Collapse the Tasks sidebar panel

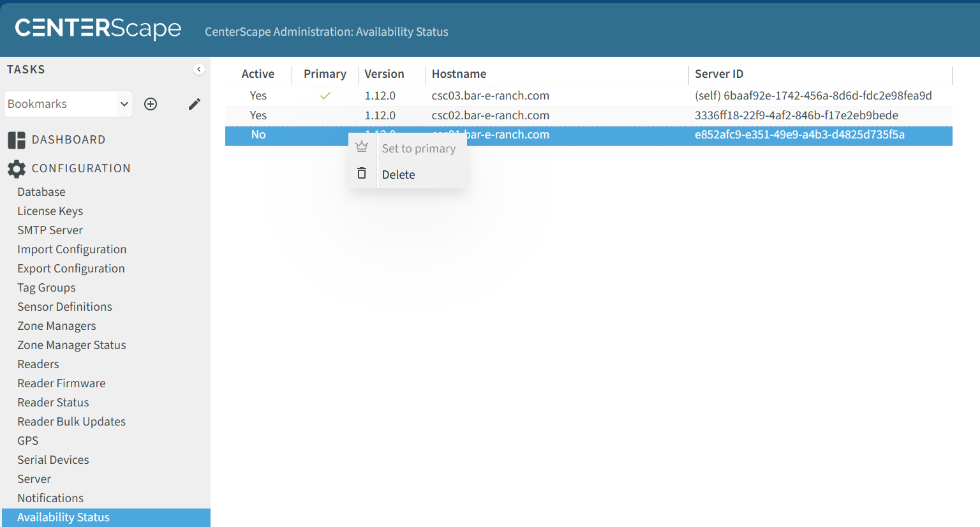point(199,70)
